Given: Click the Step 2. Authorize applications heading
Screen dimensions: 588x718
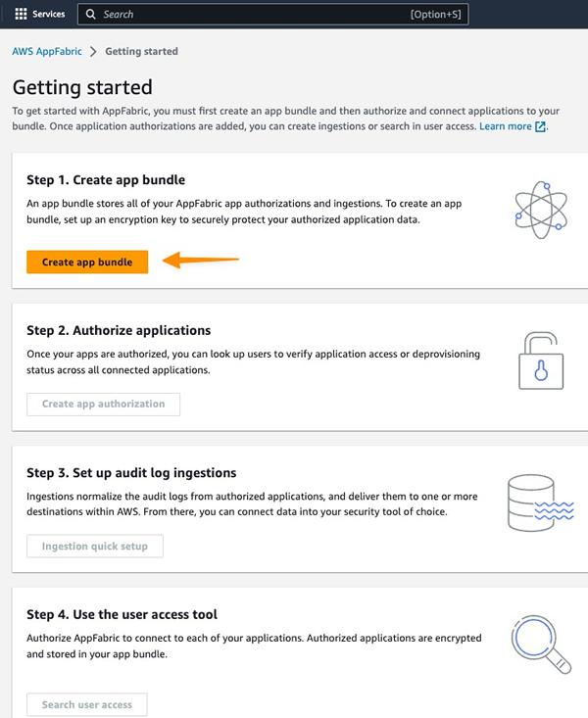Looking at the screenshot, I should coord(119,331).
